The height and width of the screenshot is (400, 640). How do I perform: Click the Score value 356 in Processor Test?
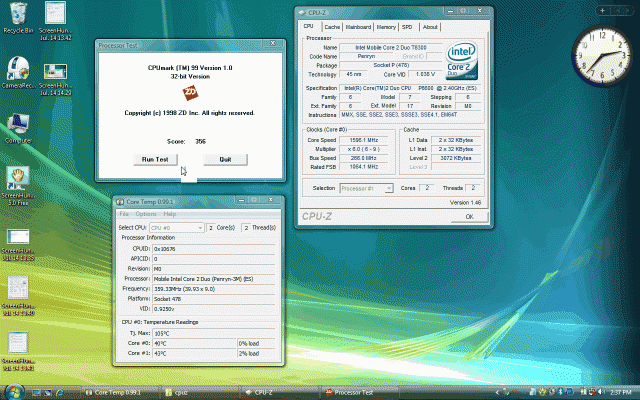click(200, 141)
